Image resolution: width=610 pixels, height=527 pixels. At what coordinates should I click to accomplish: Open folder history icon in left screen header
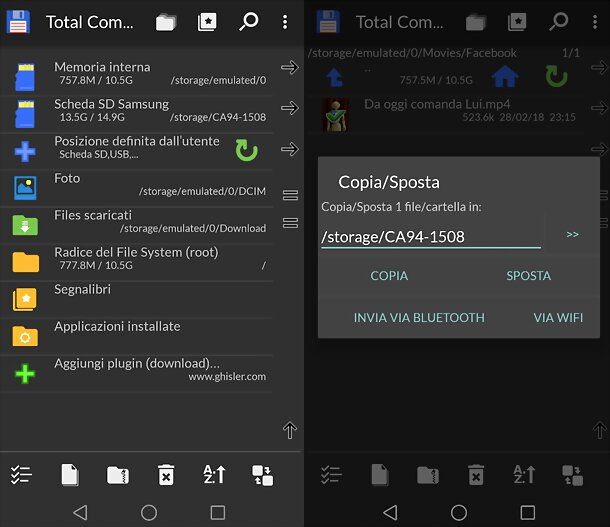pos(166,22)
